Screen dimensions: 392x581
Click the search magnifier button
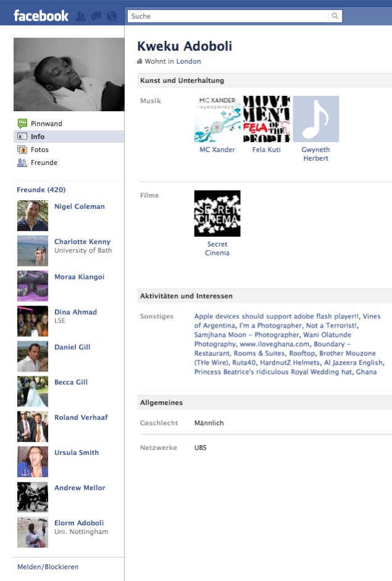pyautogui.click(x=335, y=16)
